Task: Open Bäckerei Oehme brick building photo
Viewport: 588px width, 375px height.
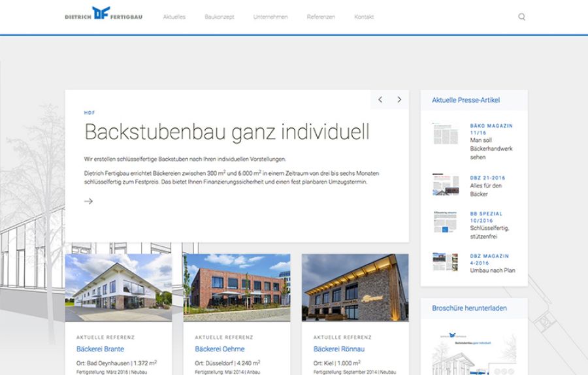Action: point(237,287)
